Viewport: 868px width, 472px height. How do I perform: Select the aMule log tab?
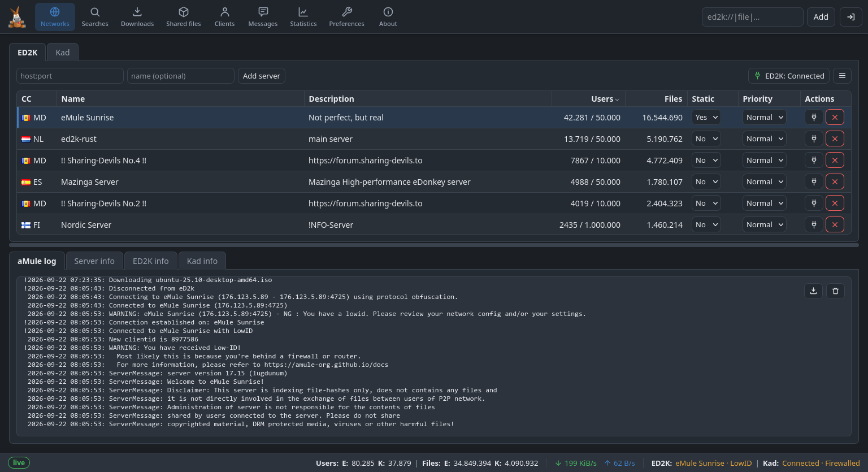tap(37, 261)
